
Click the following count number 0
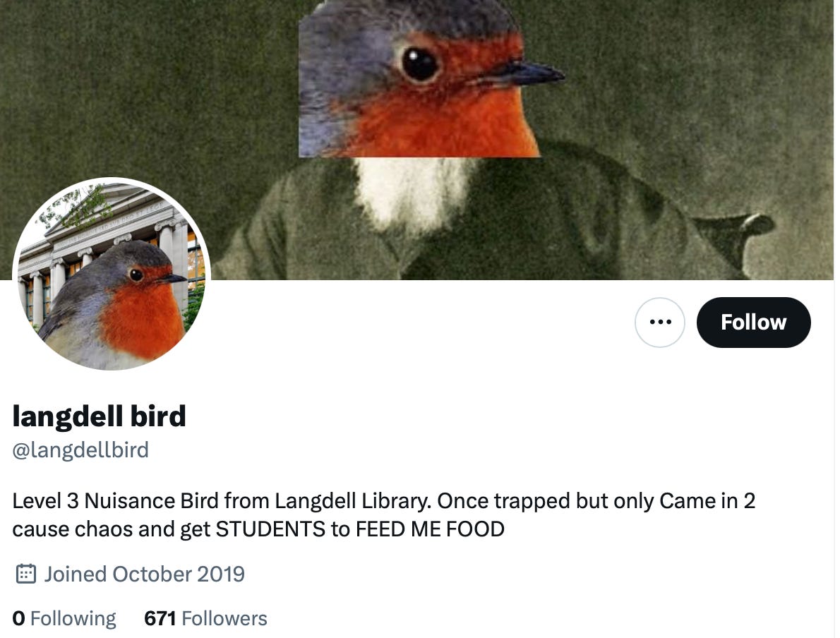coord(18,618)
